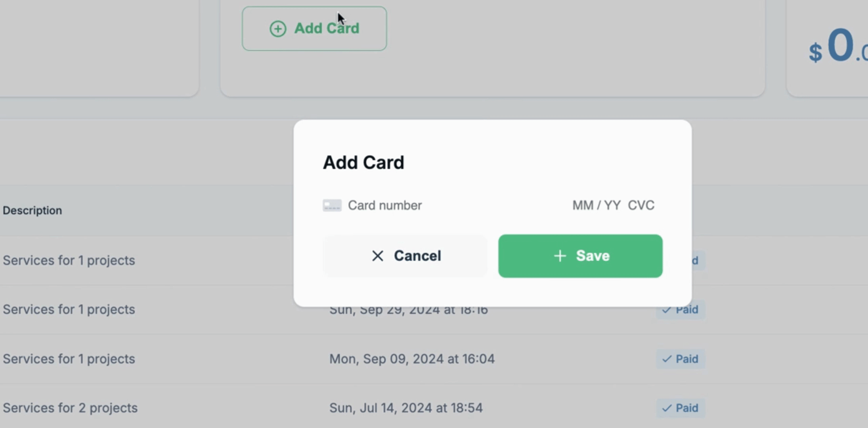Click the MM / YY expiry field

point(597,205)
